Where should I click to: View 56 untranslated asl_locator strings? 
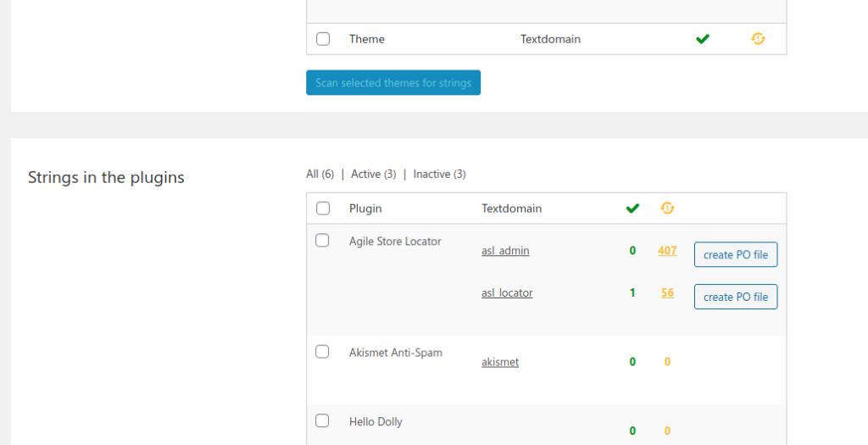[667, 292]
